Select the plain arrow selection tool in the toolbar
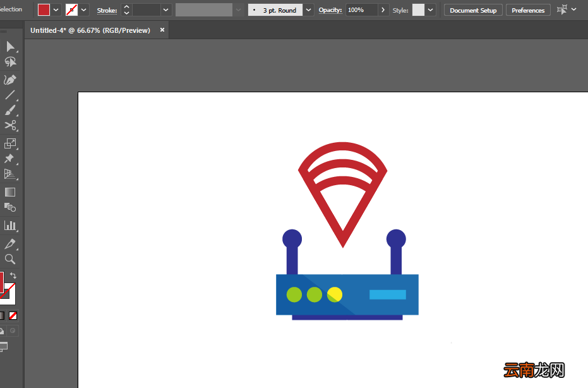Viewport: 588px width, 388px height. [x=10, y=47]
